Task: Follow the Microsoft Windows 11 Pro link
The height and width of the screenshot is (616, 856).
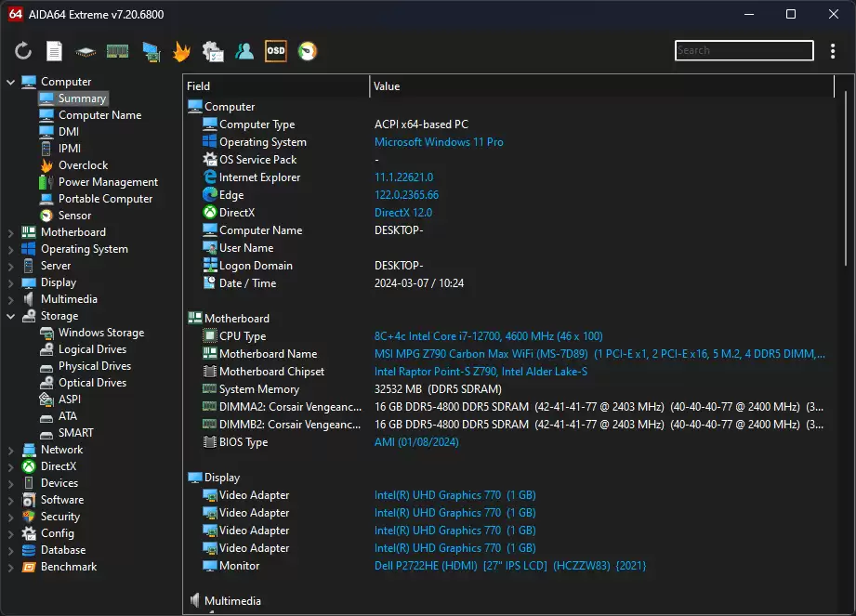Action: 439,141
